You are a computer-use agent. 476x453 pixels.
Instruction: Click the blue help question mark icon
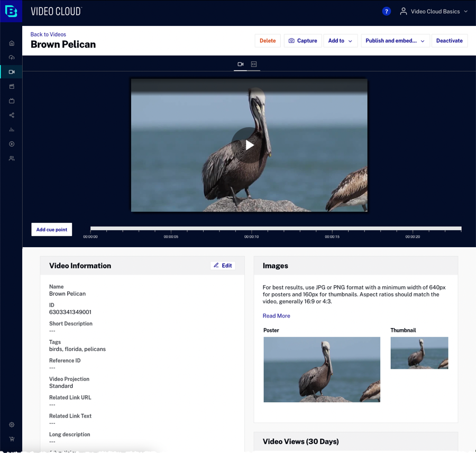click(x=386, y=11)
